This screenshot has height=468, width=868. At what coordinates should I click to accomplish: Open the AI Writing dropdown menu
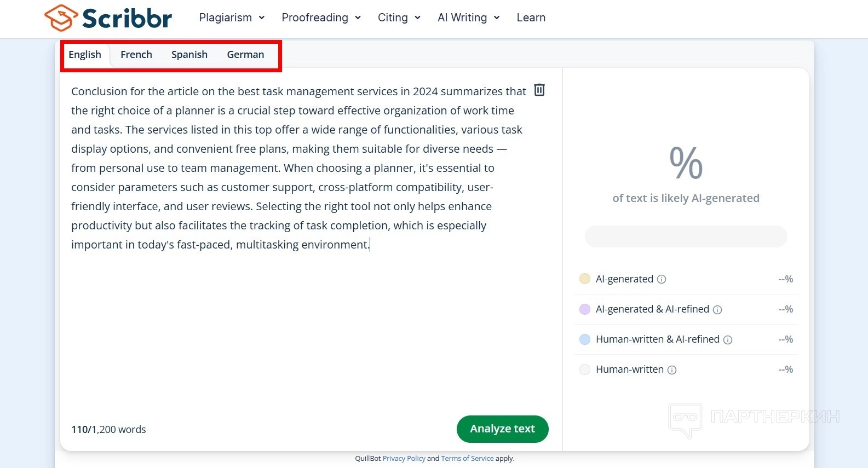point(468,18)
